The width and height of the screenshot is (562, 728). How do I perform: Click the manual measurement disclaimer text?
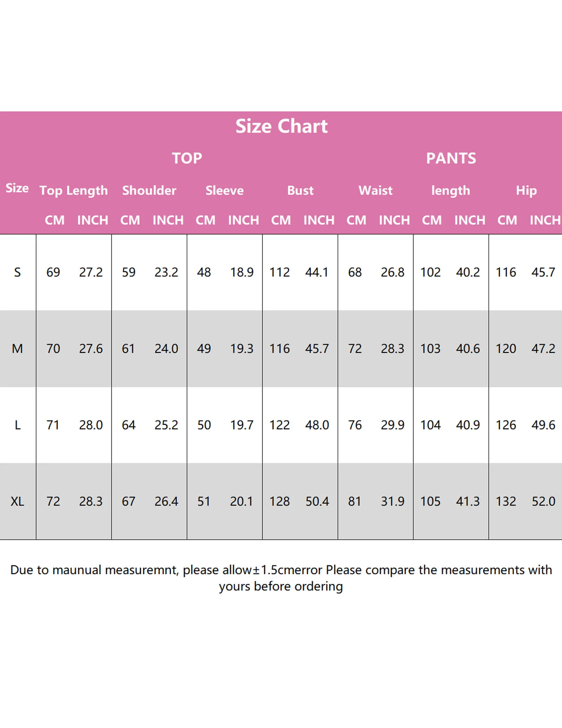click(x=281, y=578)
